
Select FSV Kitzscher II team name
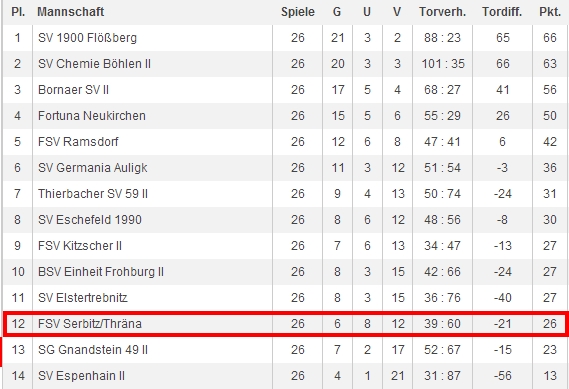80,246
